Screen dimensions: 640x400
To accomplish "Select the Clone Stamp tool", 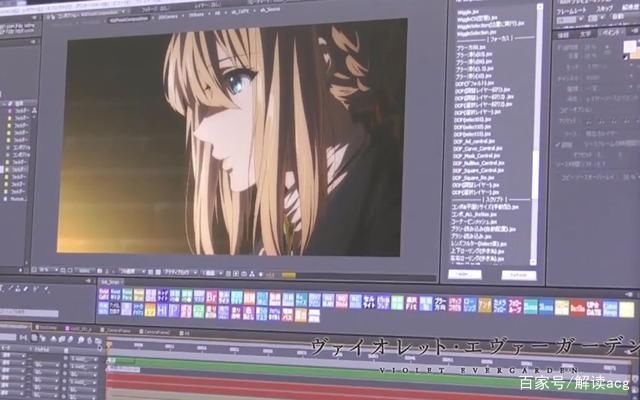I will click(18, 289).
